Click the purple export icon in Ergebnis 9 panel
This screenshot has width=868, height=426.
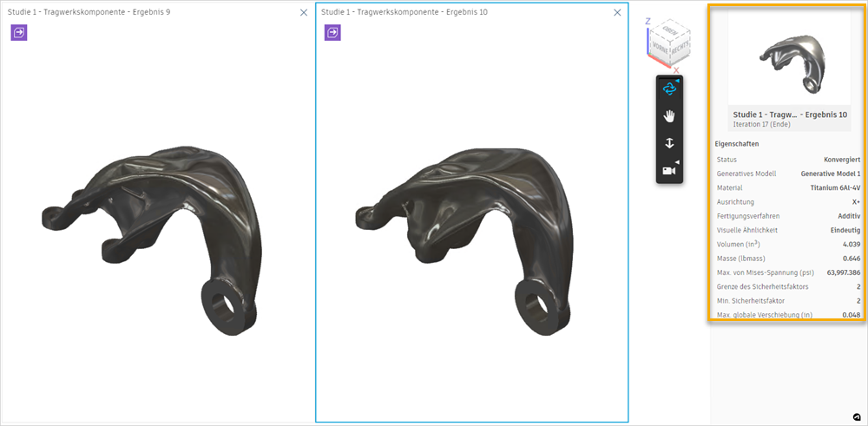[19, 33]
